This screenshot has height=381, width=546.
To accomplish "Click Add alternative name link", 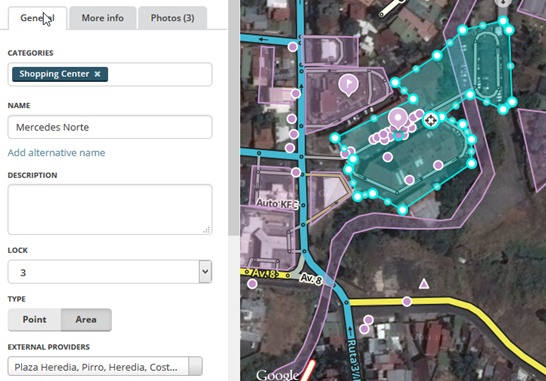I will coord(56,153).
